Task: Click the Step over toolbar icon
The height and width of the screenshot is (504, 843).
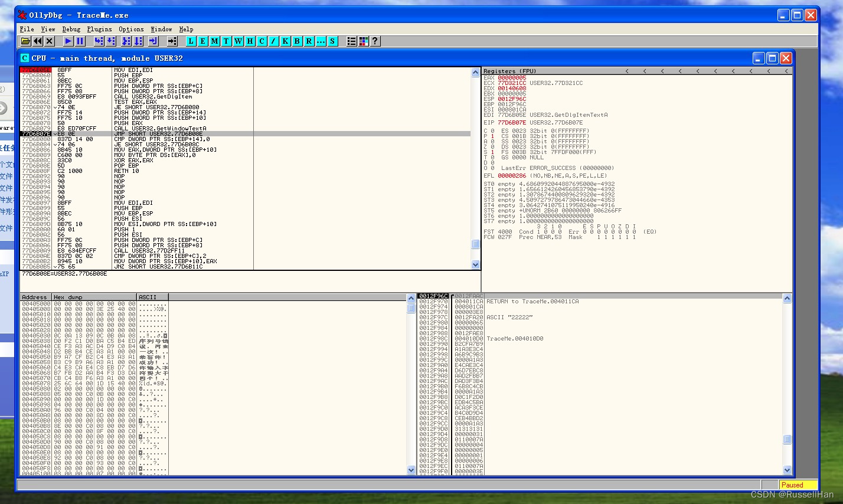Action: click(x=111, y=41)
